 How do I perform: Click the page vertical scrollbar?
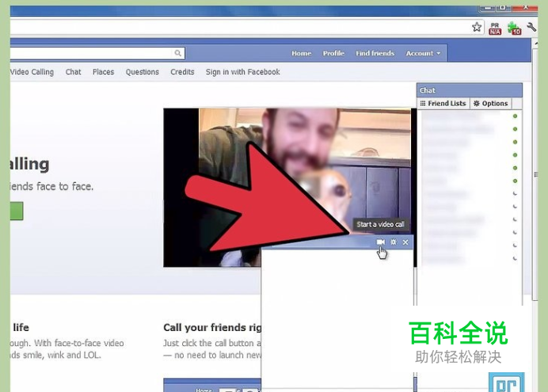pyautogui.click(x=535, y=175)
